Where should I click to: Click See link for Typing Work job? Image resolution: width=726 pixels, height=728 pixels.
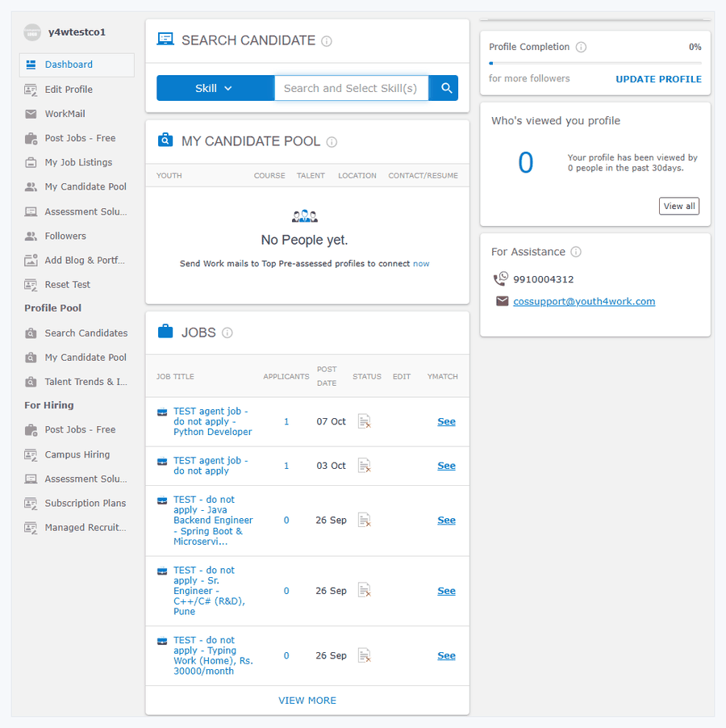(446, 655)
